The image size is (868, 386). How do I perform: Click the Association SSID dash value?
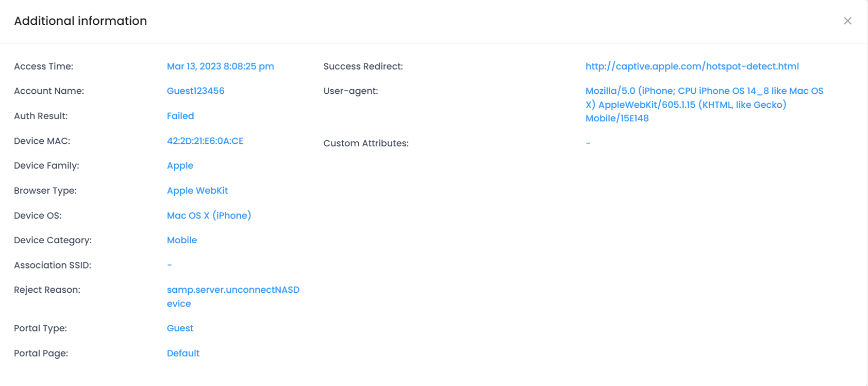(169, 265)
